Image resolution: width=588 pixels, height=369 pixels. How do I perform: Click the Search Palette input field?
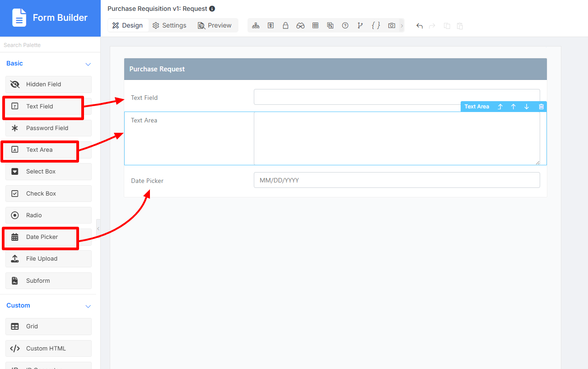[50, 45]
